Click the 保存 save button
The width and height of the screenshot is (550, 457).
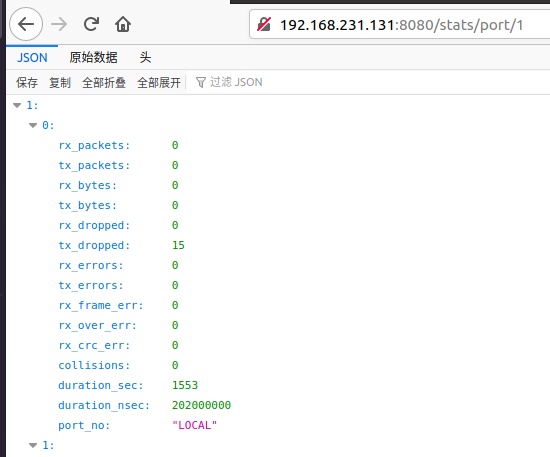(27, 83)
